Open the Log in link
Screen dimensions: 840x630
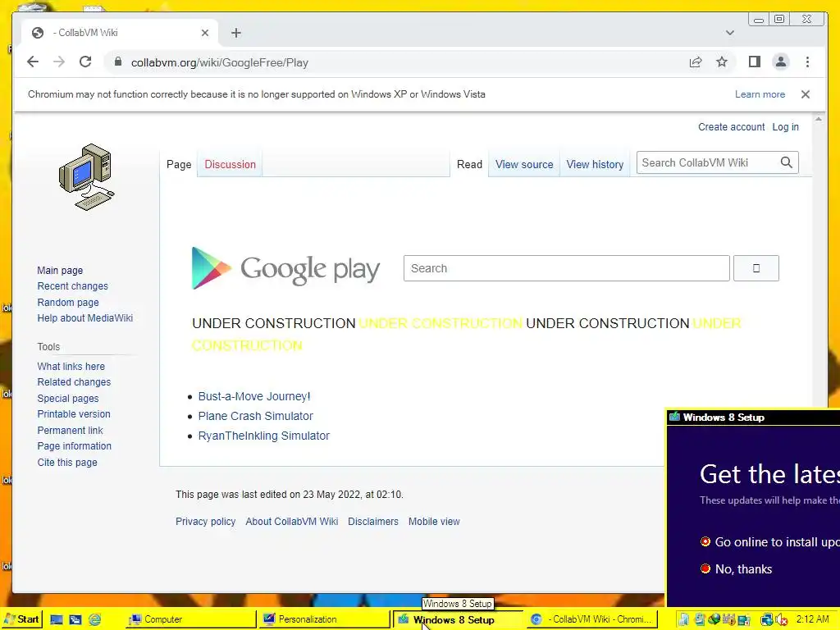(x=785, y=127)
